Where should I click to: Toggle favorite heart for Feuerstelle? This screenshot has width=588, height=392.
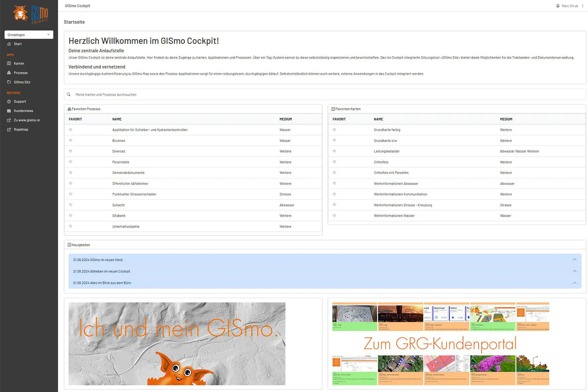tap(71, 162)
